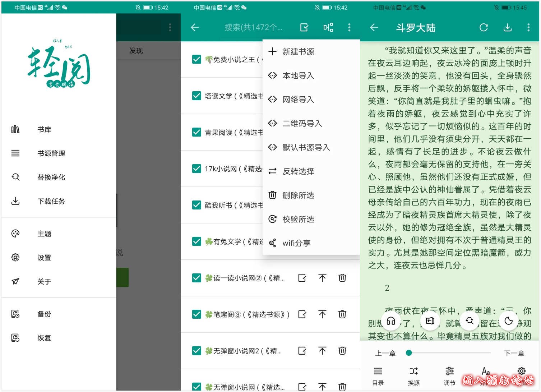Click the 设置 gear icon in drawer
This screenshot has width=541, height=392.
click(x=15, y=258)
